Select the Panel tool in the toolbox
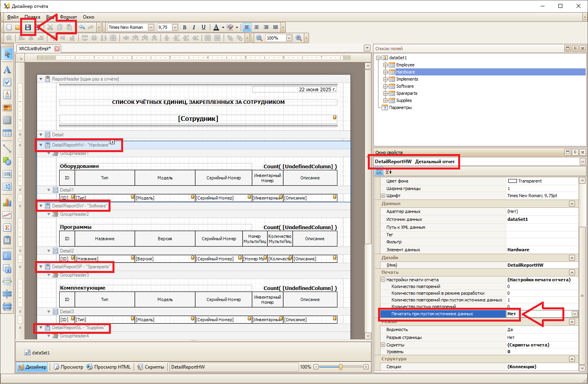The image size is (588, 384). coord(7,120)
